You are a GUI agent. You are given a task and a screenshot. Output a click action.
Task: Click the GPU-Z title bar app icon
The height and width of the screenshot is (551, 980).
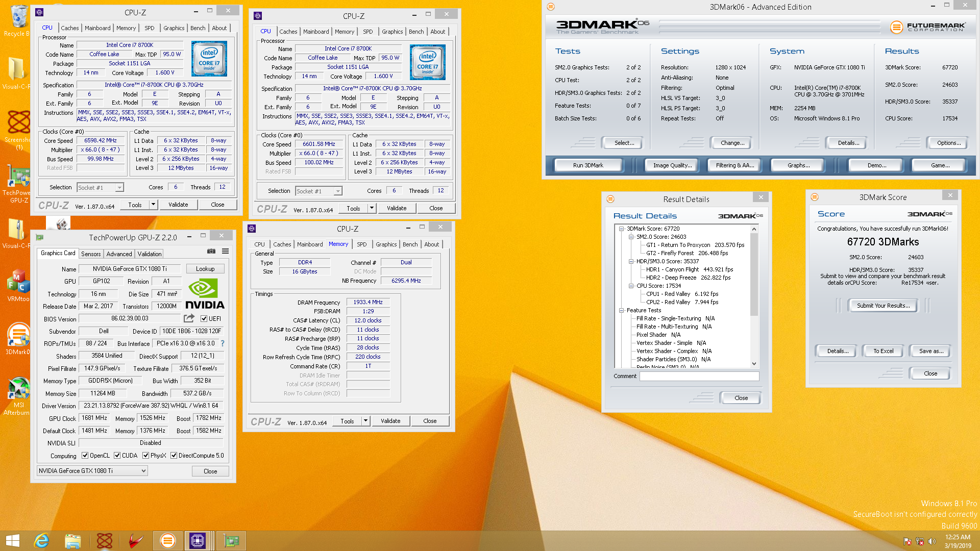tap(40, 237)
